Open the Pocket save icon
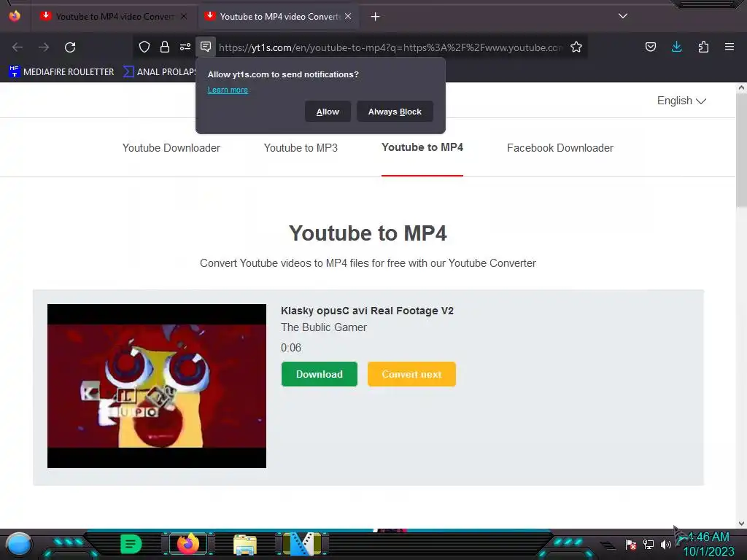747x560 pixels. 650,47
